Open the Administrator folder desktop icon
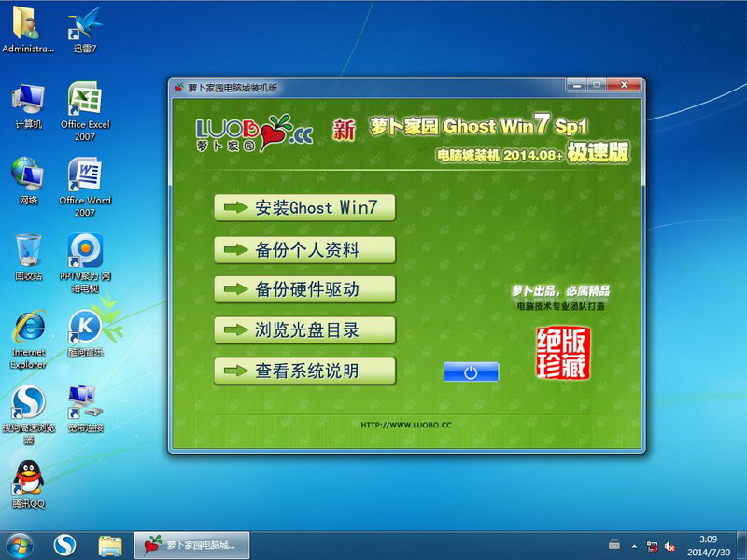 click(x=28, y=29)
